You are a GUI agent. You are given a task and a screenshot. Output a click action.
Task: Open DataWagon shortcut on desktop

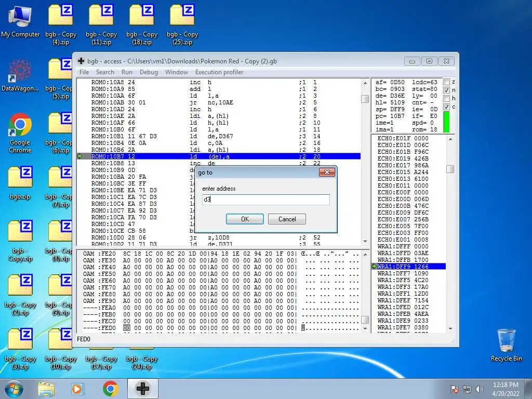20,75
